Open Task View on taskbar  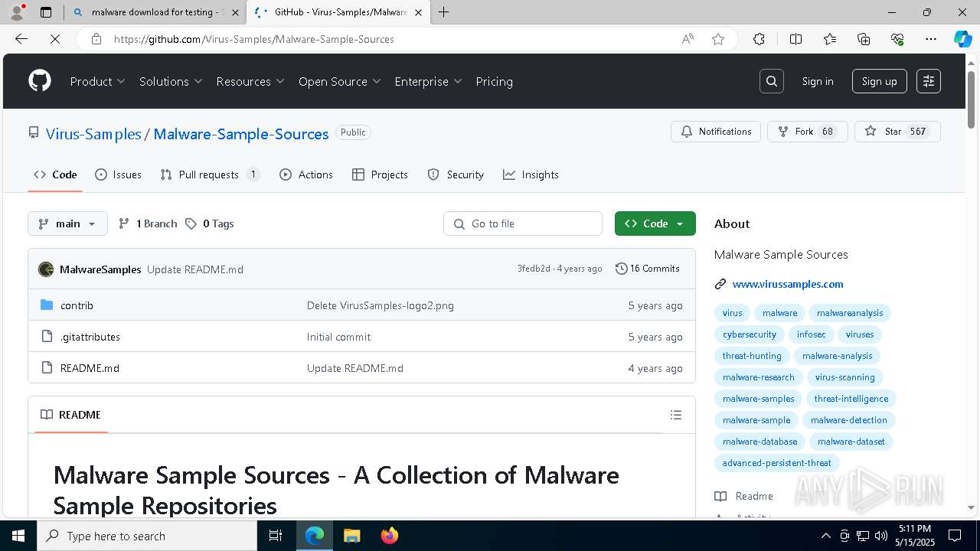coord(276,536)
